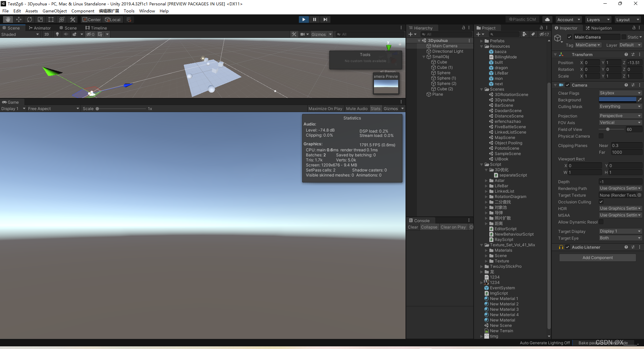Toggle scene lighting bulb icon
The height and width of the screenshot is (349, 644).
(x=57, y=34)
